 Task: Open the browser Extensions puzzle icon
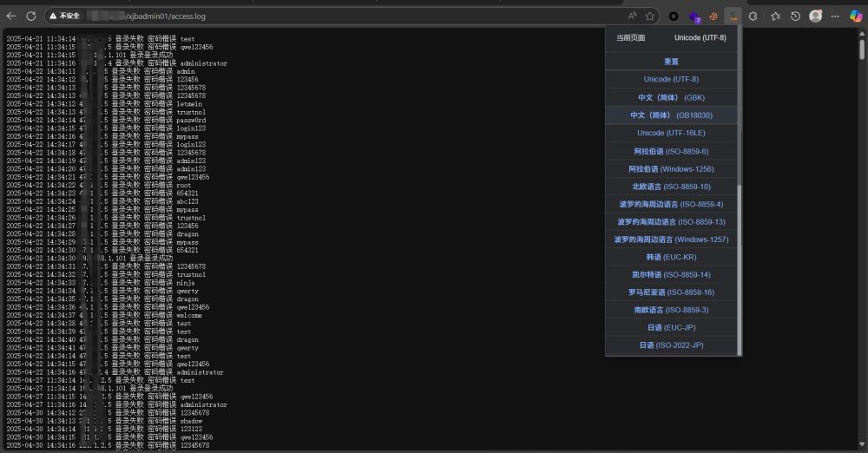[753, 16]
